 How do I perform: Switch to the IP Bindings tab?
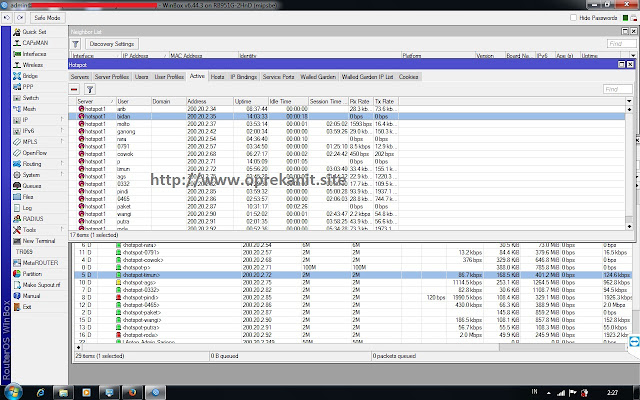244,77
